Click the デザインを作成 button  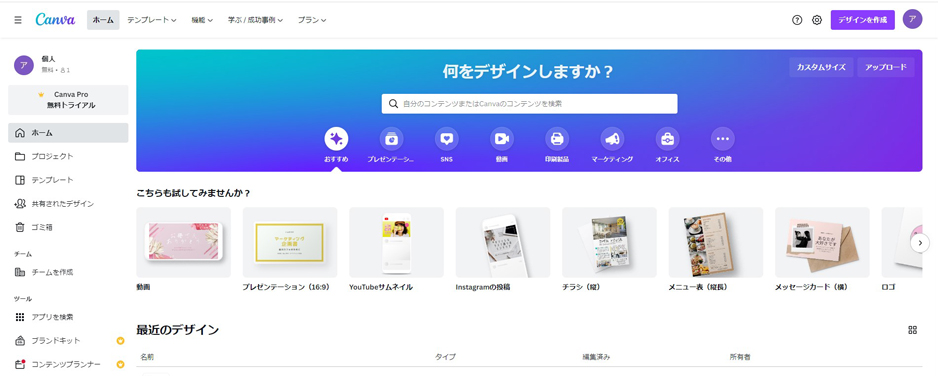click(863, 20)
